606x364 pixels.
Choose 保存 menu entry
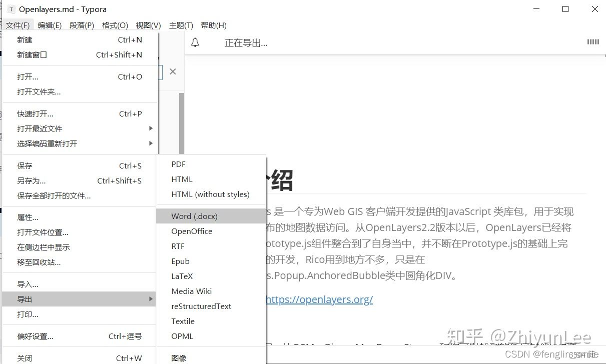[x=80, y=165]
